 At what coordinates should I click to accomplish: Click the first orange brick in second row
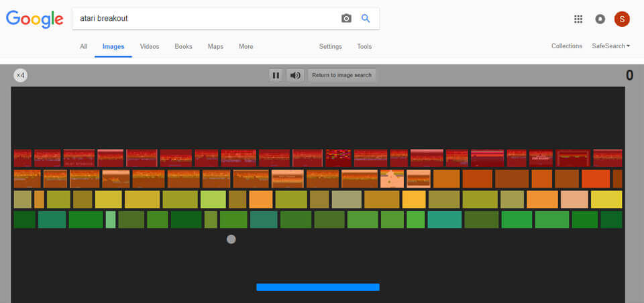[x=27, y=178]
